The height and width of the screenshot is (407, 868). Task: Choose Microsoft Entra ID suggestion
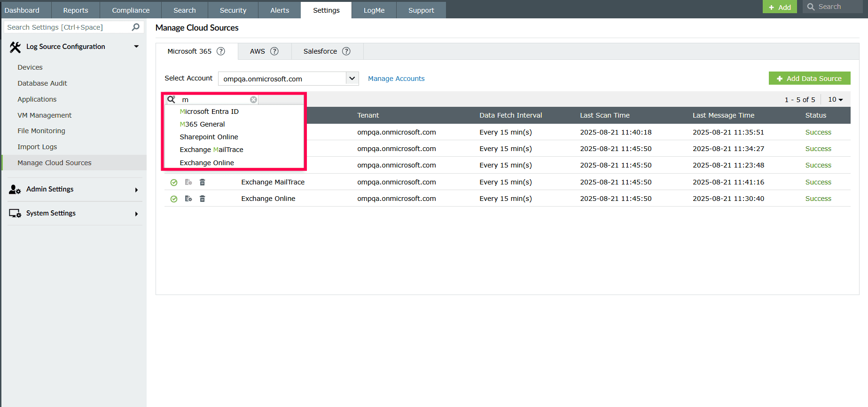tap(209, 112)
